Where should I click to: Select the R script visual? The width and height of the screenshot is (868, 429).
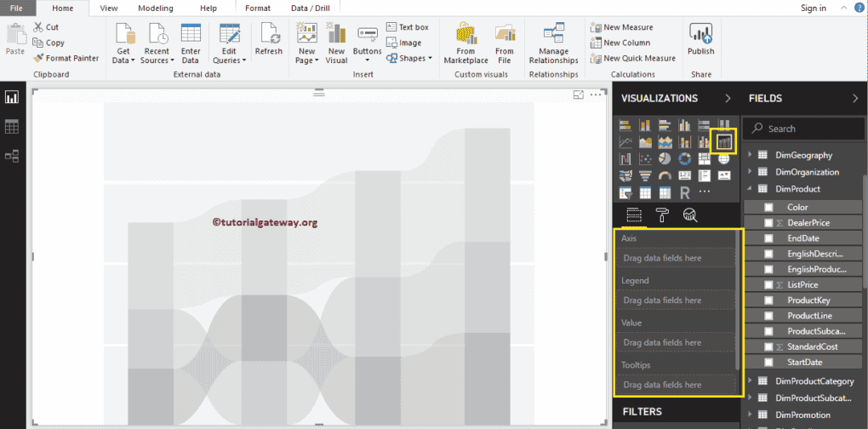pyautogui.click(x=685, y=192)
